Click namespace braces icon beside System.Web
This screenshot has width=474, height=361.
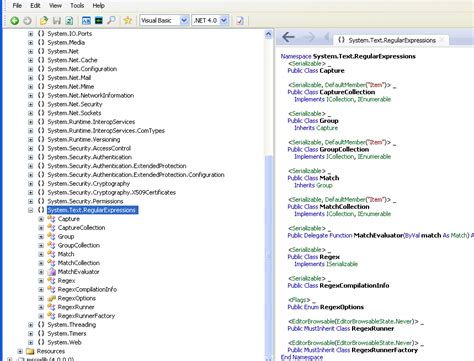pos(41,342)
